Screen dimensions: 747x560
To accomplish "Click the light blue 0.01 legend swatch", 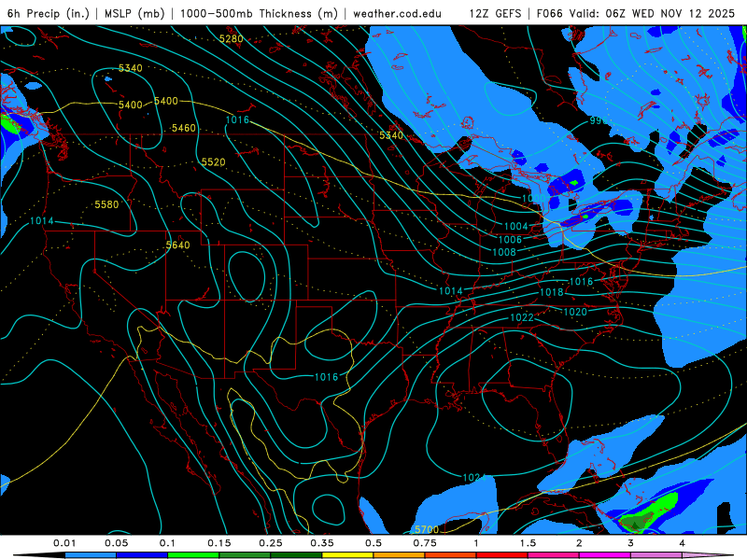I will point(91,555).
